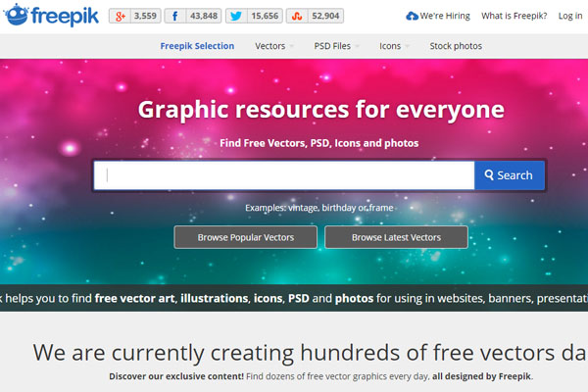Click the all designed by Freepik text

pyautogui.click(x=481, y=376)
